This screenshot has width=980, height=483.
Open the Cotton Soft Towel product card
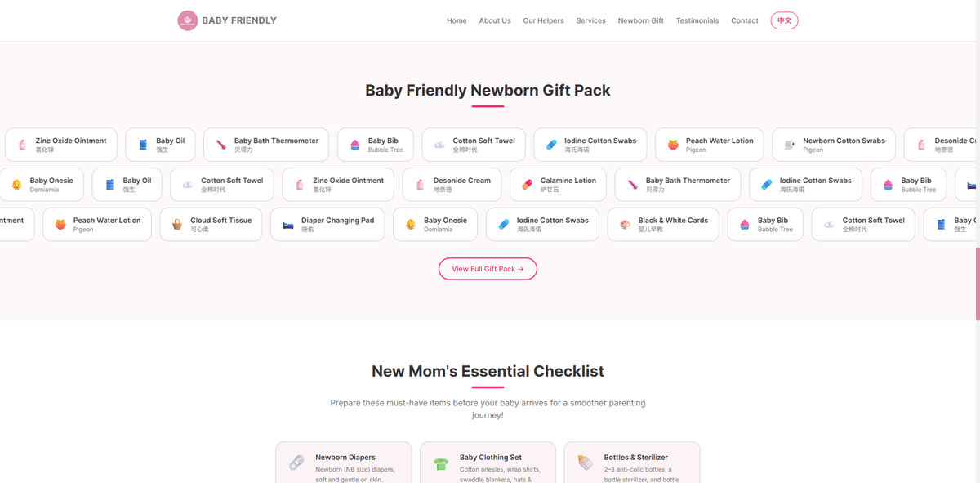tap(473, 143)
